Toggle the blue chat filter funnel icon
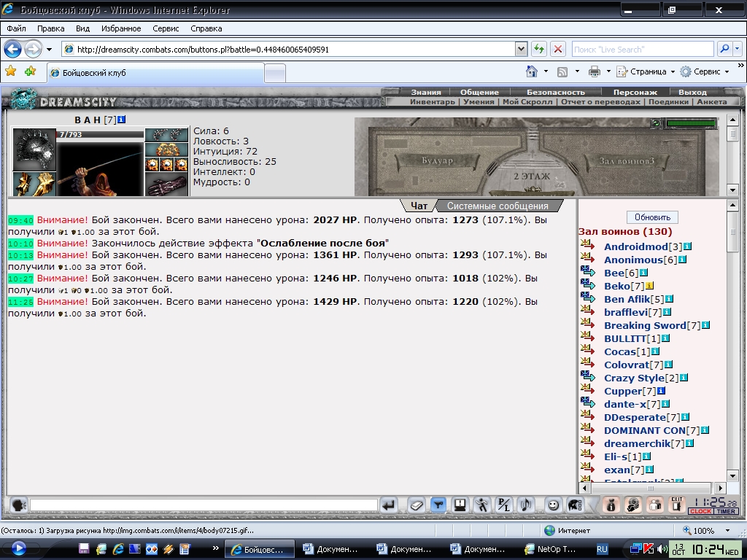Image resolution: width=747 pixels, height=560 pixels. click(438, 505)
